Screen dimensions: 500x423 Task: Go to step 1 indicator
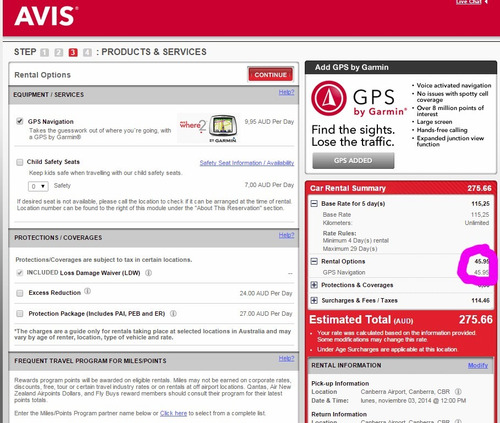(x=44, y=52)
